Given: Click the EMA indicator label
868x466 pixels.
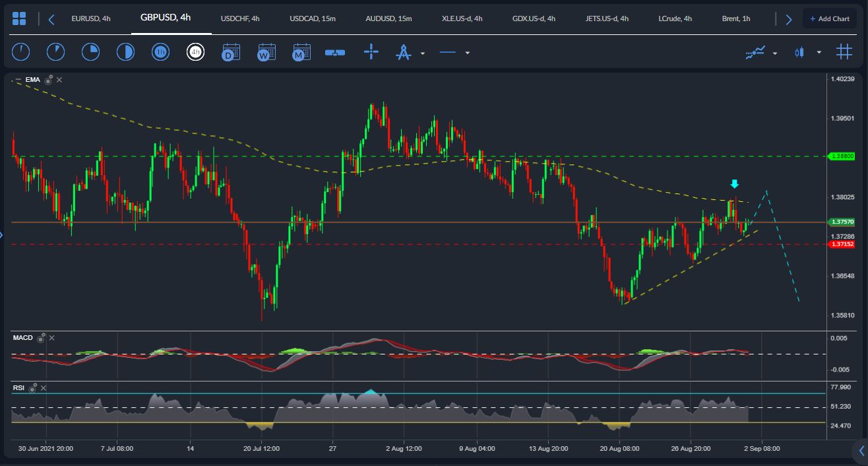Looking at the screenshot, I should pyautogui.click(x=33, y=80).
